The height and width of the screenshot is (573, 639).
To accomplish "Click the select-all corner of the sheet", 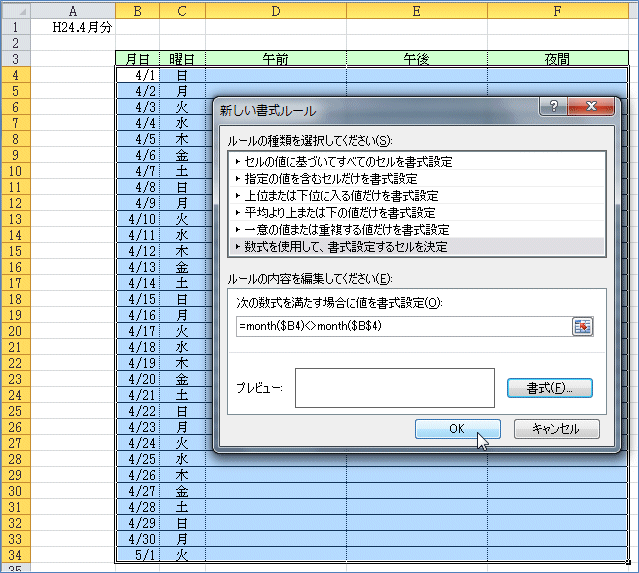I will 15,11.
